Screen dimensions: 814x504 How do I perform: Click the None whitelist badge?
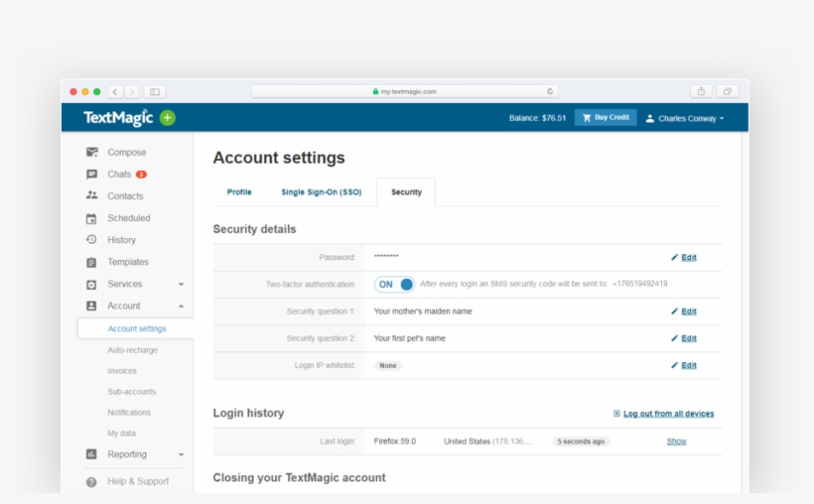coord(388,366)
